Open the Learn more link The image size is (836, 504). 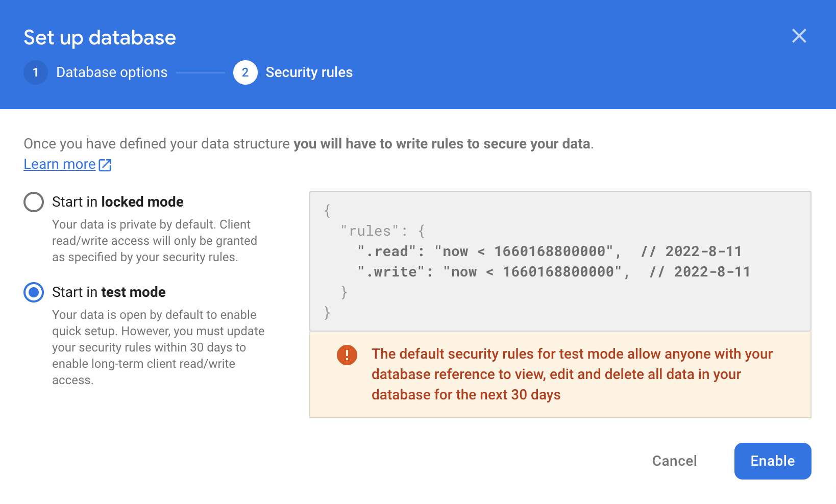(60, 164)
